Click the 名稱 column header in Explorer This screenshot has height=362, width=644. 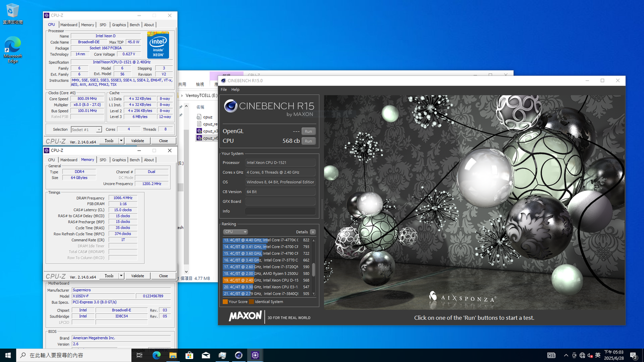point(200,107)
